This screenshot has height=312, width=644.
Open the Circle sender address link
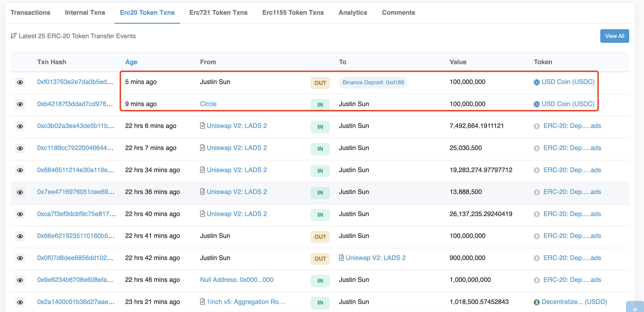[x=208, y=104]
